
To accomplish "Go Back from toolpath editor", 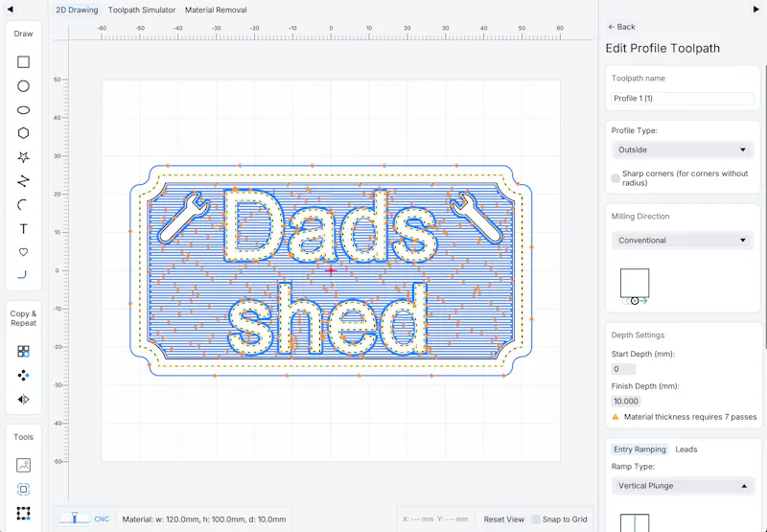I will tap(621, 27).
